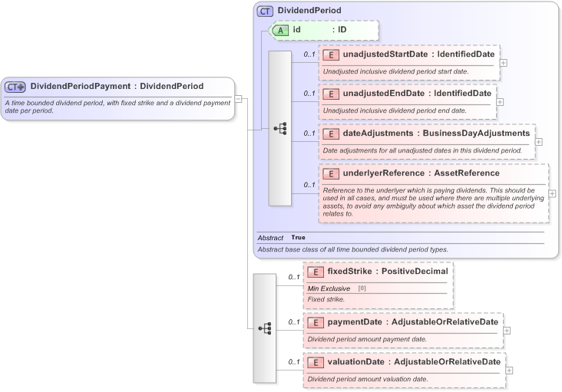This screenshot has height=392, width=562.
Task: Expand the paymentDate element
Action: (x=507, y=331)
